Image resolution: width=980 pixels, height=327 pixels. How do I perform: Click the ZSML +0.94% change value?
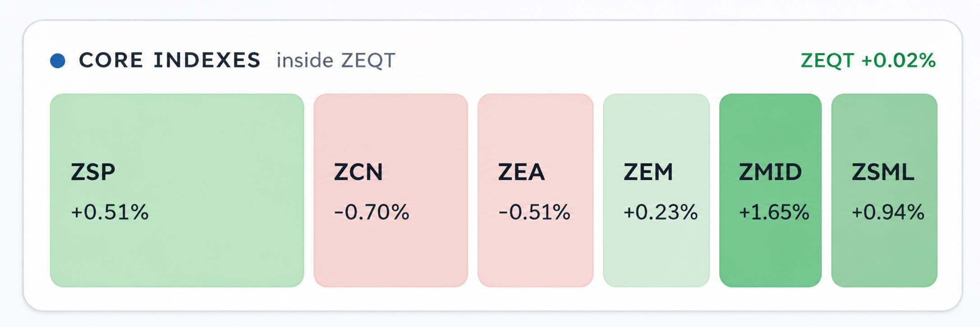pyautogui.click(x=888, y=212)
